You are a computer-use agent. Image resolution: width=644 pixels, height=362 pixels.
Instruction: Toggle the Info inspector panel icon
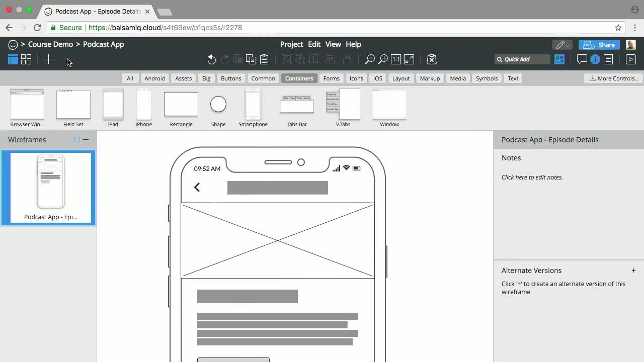[x=595, y=59]
